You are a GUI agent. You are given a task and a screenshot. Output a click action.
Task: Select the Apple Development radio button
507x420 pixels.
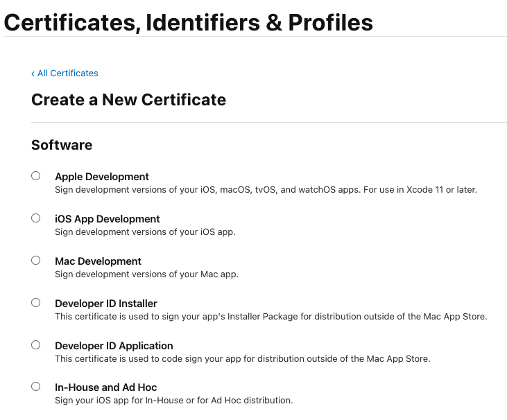(x=36, y=176)
